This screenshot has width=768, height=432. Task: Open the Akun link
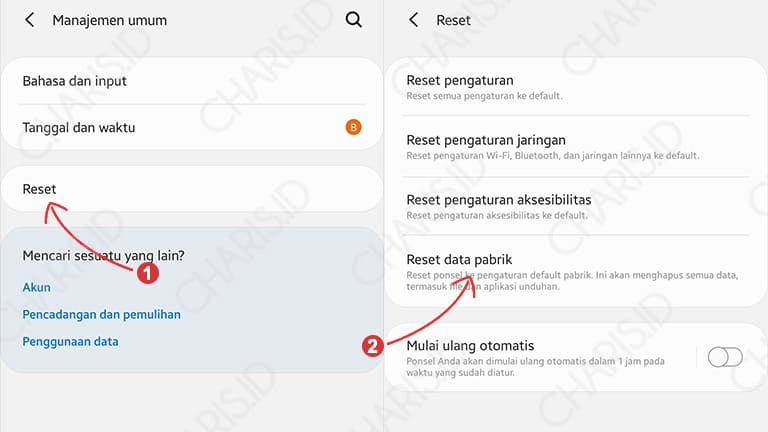click(36, 288)
